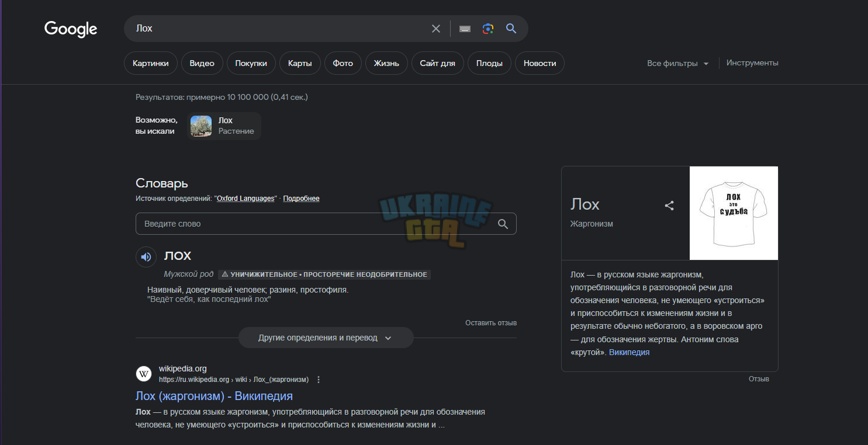Click the Wikipedia favicon in the result
Screen dimensions: 868x445
tap(144, 374)
